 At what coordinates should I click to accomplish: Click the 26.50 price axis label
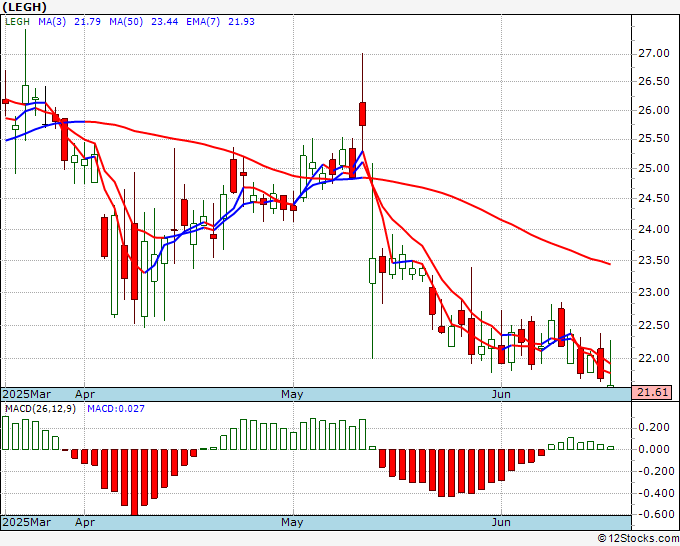654,82
